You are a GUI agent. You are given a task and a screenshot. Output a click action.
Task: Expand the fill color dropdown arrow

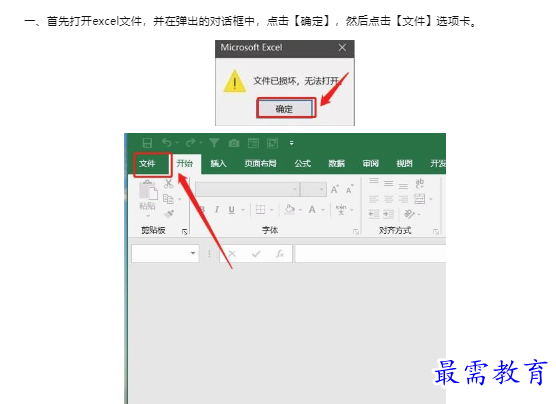click(x=300, y=210)
